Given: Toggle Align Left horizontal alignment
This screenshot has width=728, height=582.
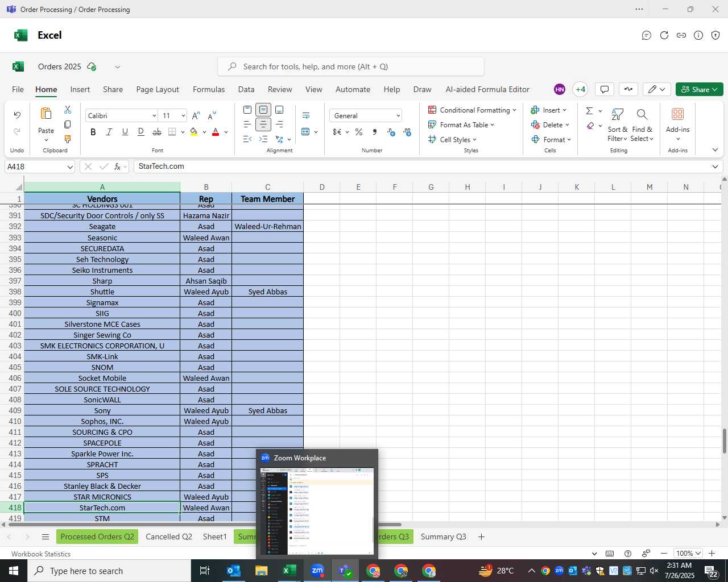Looking at the screenshot, I should [247, 124].
